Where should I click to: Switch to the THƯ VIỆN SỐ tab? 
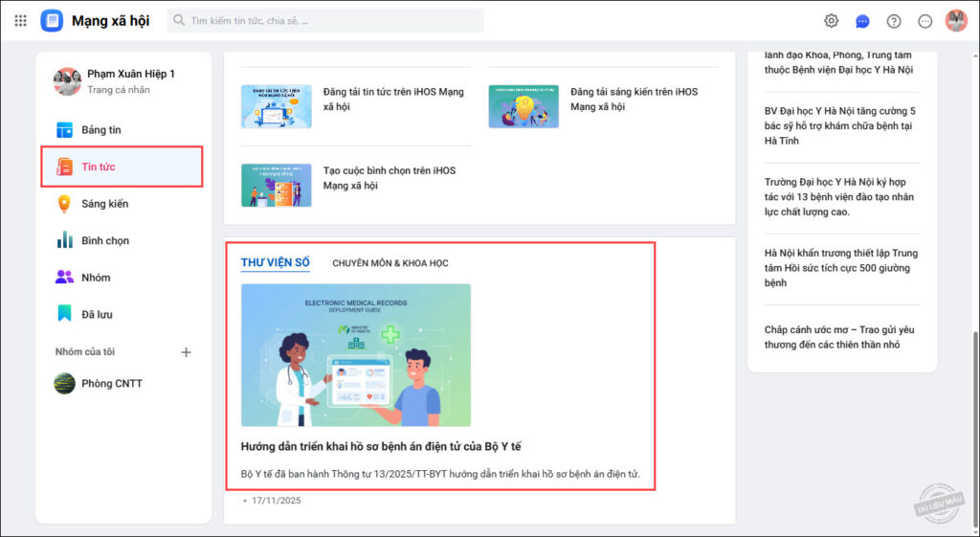coord(275,262)
